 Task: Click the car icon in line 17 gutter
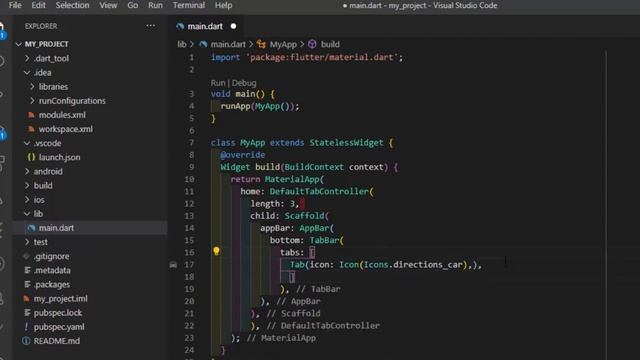[173, 264]
